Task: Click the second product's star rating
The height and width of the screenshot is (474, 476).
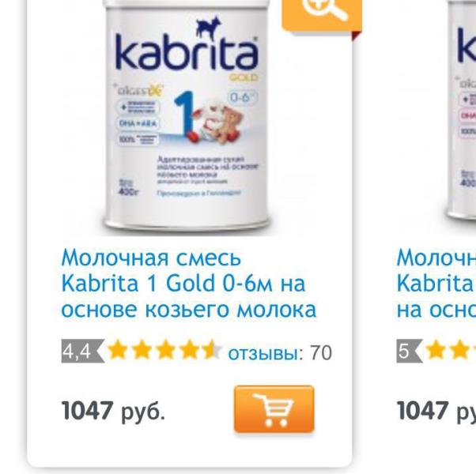Action: [450, 350]
